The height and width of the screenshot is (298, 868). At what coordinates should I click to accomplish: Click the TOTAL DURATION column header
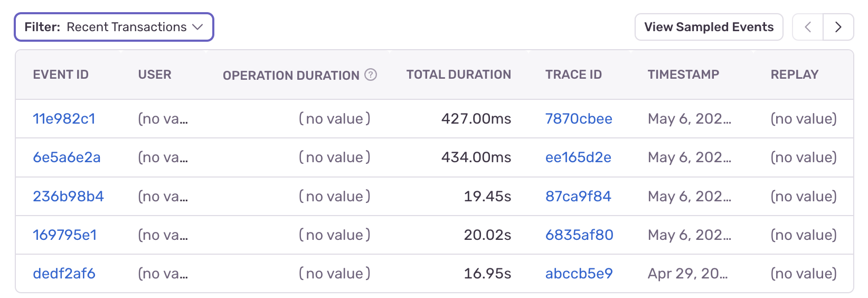[458, 74]
